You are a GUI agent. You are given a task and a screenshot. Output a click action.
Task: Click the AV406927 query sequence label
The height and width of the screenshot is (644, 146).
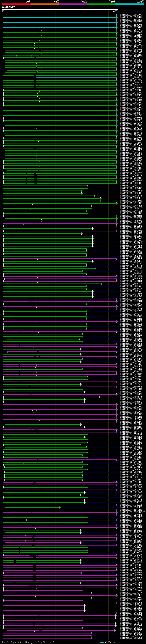coord(8,8)
